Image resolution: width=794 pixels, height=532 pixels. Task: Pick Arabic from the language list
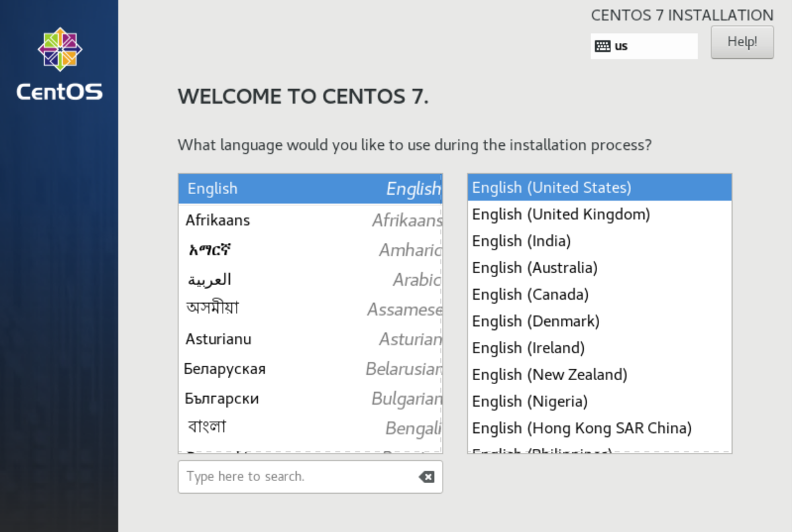(x=310, y=280)
